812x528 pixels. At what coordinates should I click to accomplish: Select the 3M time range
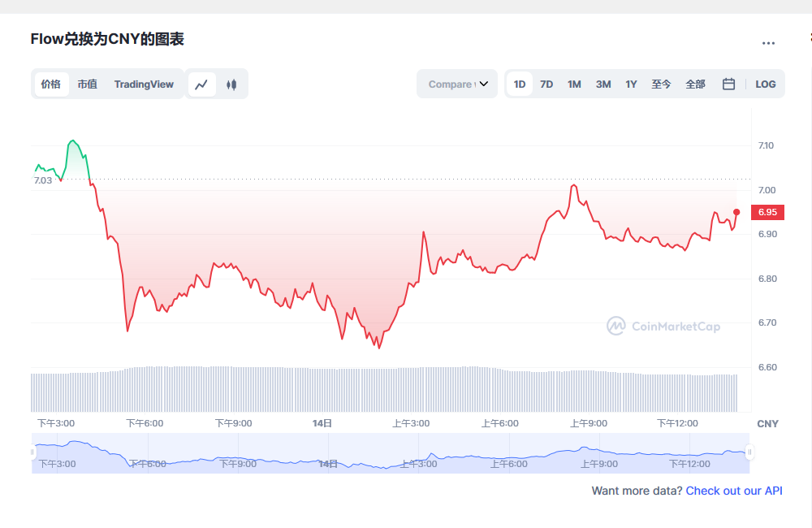[603, 84]
